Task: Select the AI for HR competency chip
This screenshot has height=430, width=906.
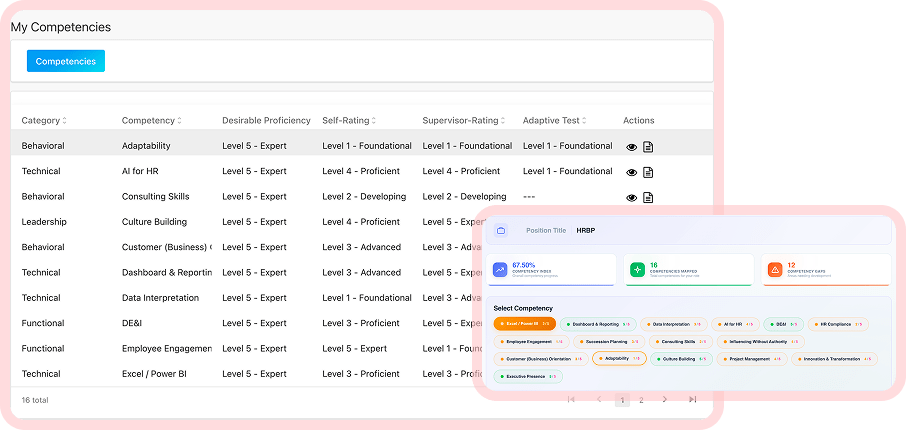Action: click(736, 324)
